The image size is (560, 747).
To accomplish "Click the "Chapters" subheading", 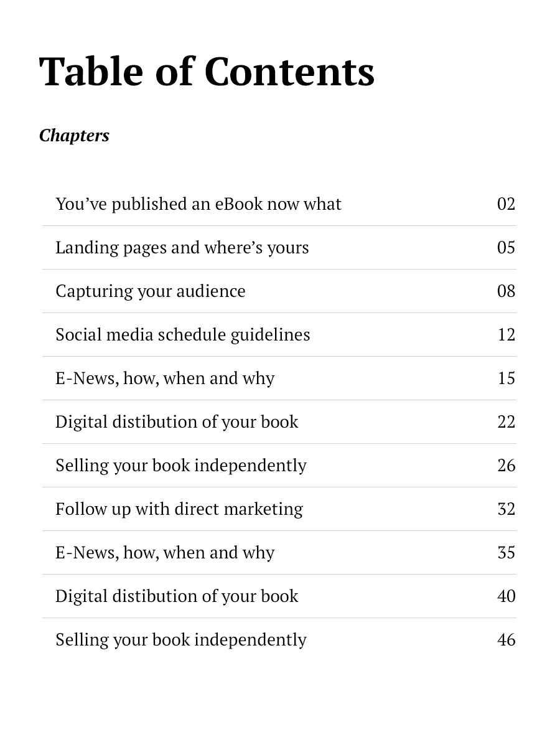I will 74,136.
